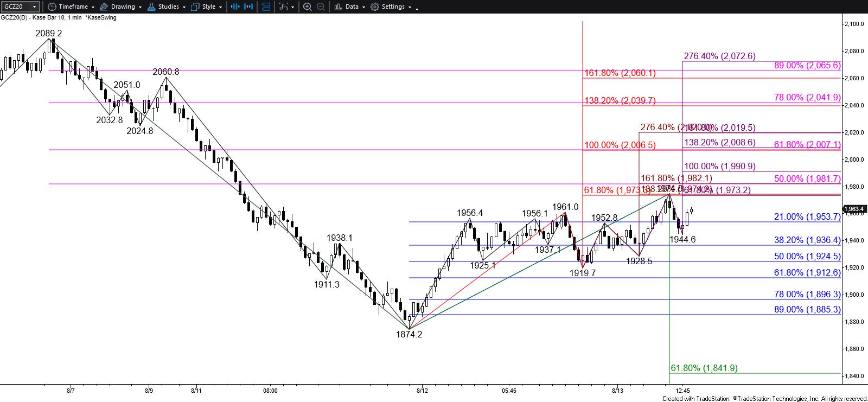Click the 8/12 date marker on time axis
This screenshot has width=868, height=402.
point(422,390)
